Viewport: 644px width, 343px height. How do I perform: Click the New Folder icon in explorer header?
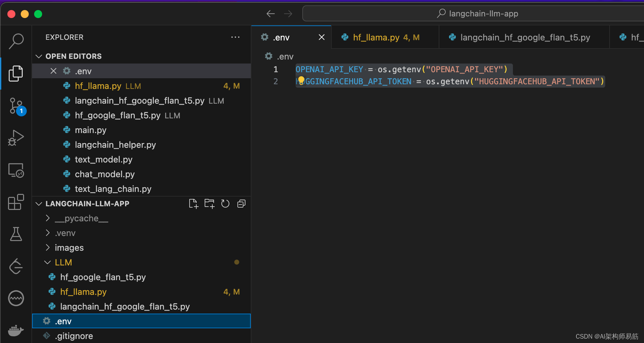(210, 204)
